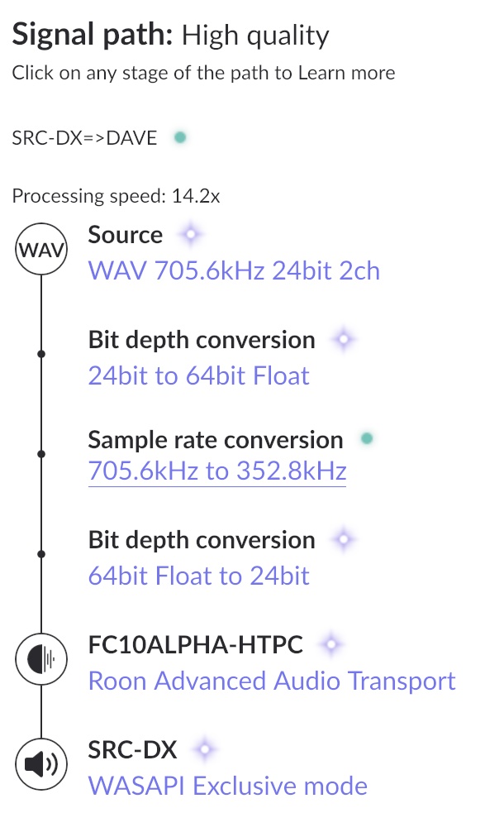
Task: Select the sparkle icon beside SRC-DX
Action: (205, 748)
